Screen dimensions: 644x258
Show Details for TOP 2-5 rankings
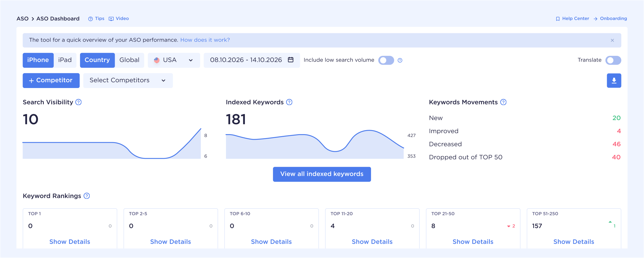click(x=170, y=242)
